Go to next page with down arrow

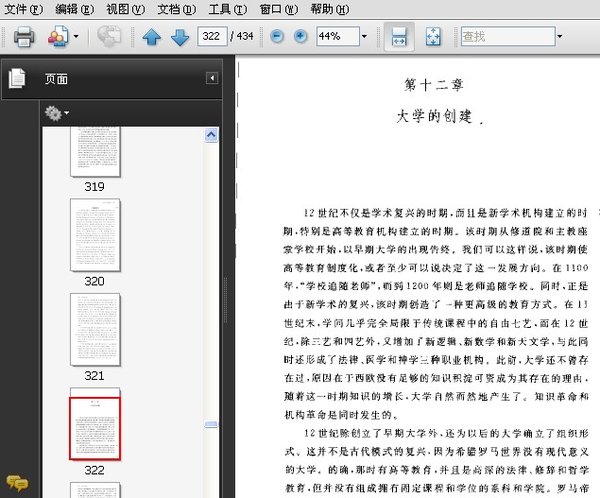tap(179, 38)
